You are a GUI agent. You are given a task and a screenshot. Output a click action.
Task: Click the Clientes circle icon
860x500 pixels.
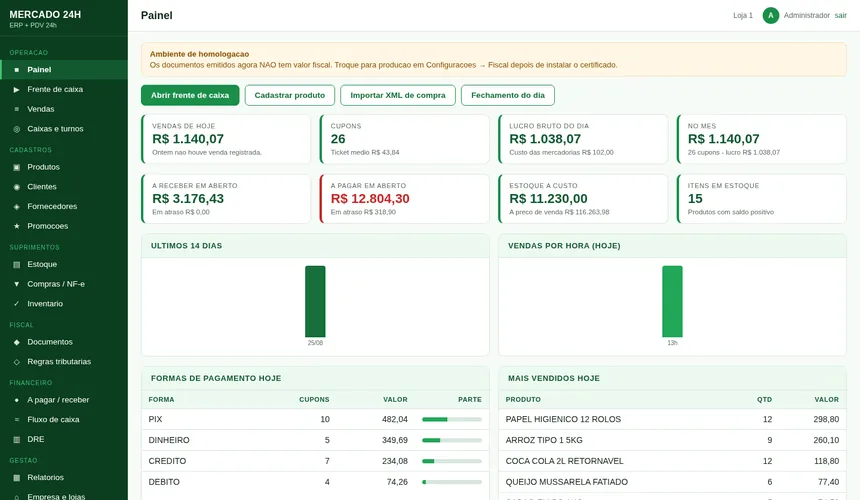pos(16,187)
